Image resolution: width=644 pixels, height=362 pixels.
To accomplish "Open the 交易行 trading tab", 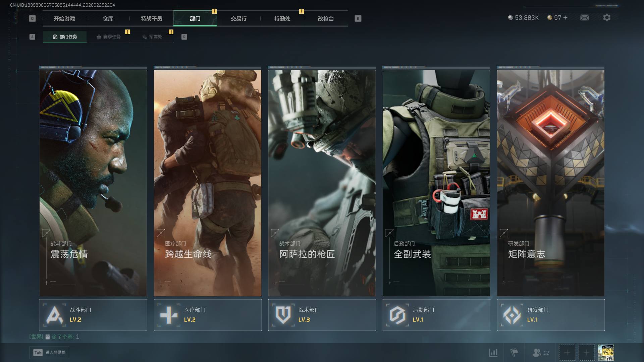I will pyautogui.click(x=238, y=18).
